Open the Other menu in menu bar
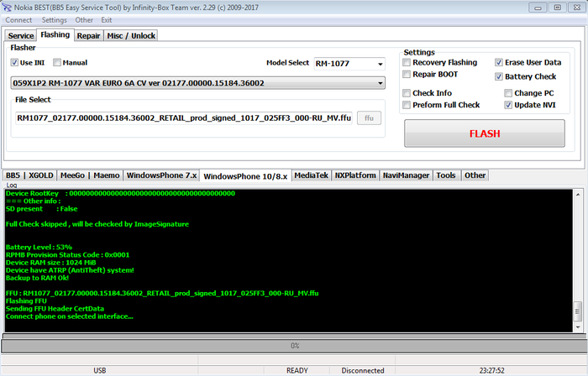This screenshot has width=588, height=376. click(x=84, y=20)
